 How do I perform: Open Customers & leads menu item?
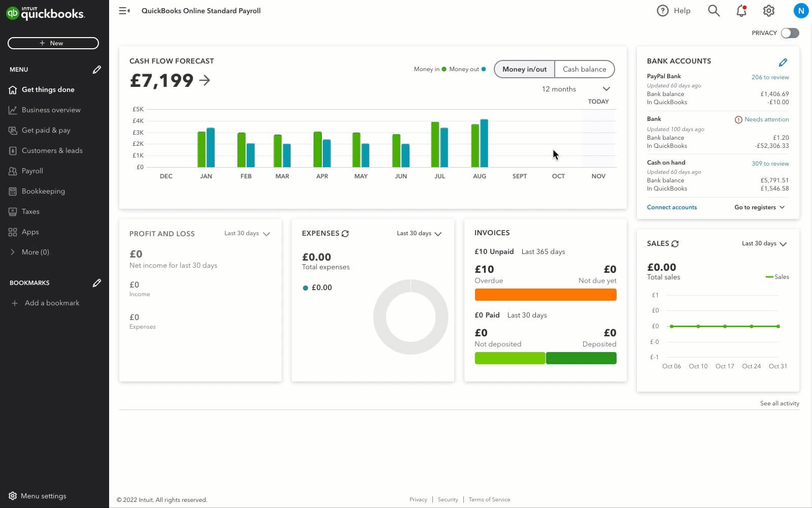(51, 150)
